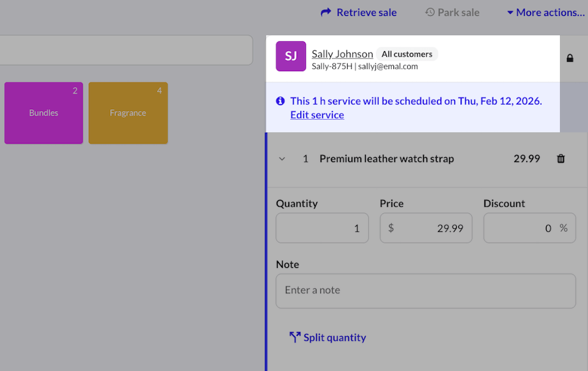Click the SJ customer avatar
The width and height of the screenshot is (588, 371).
(290, 56)
